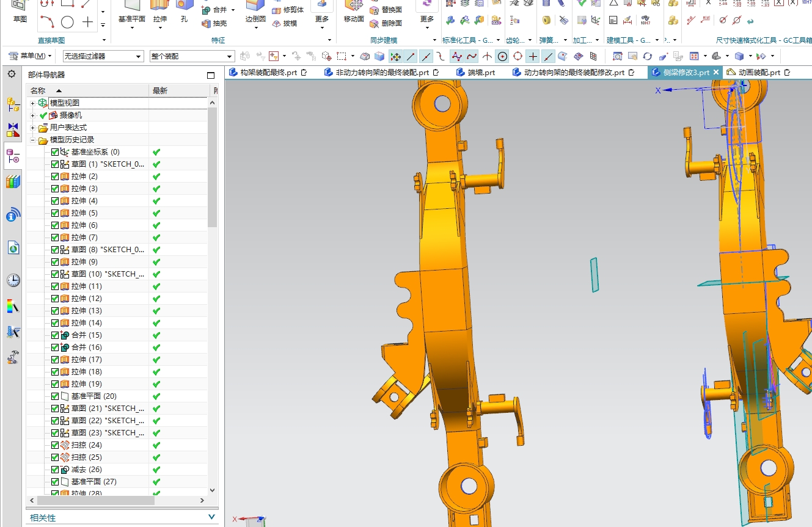
Task: Open the 菜单(M) menu button
Action: point(29,56)
